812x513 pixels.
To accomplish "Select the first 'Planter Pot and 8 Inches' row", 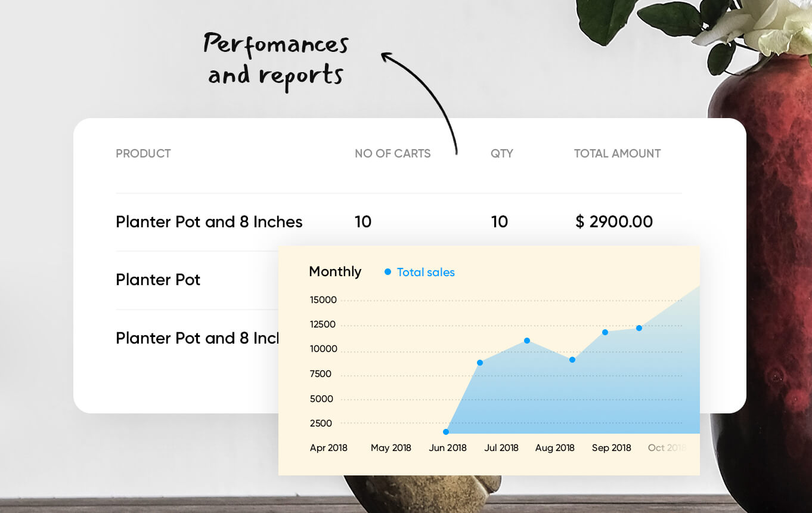I will [398, 222].
